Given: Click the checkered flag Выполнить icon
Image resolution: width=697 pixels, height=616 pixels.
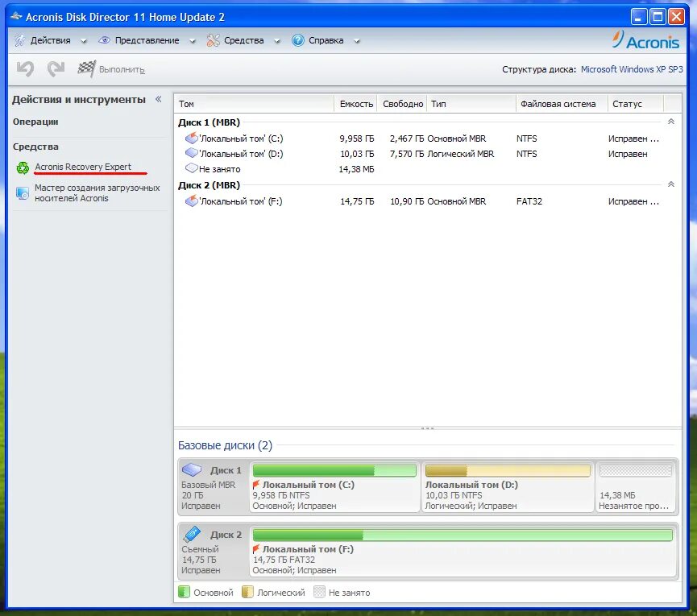Looking at the screenshot, I should click(x=86, y=68).
